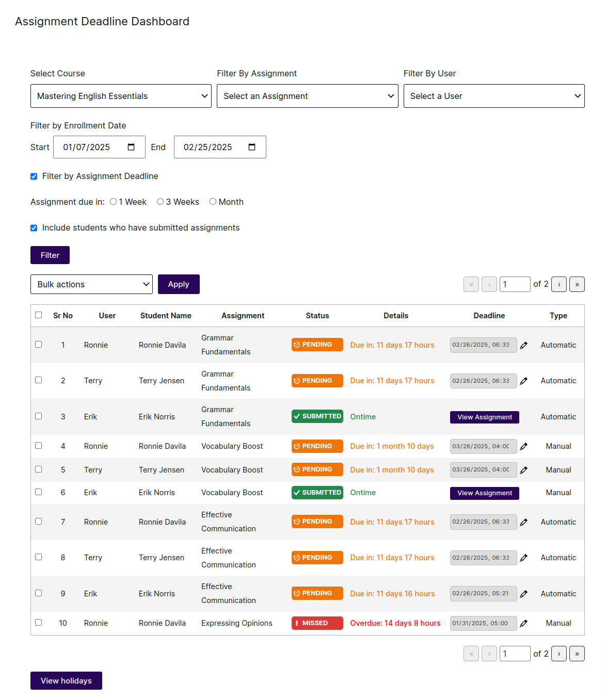This screenshot has width=607, height=700.
Task: Go to next page in top pagination
Action: [558, 284]
